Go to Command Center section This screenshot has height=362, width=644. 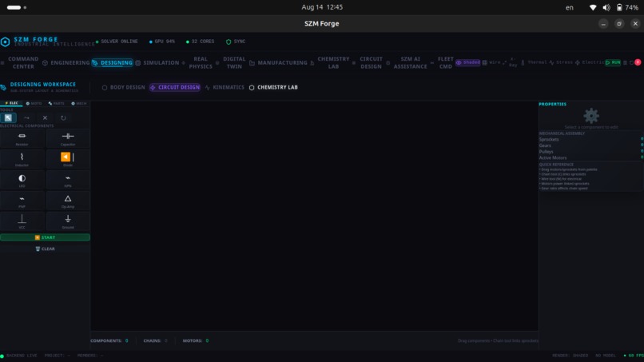[20, 63]
